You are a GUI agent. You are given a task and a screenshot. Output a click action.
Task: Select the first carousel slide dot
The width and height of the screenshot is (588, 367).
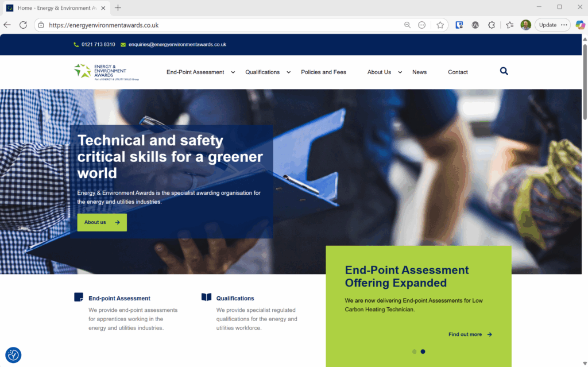pos(414,351)
